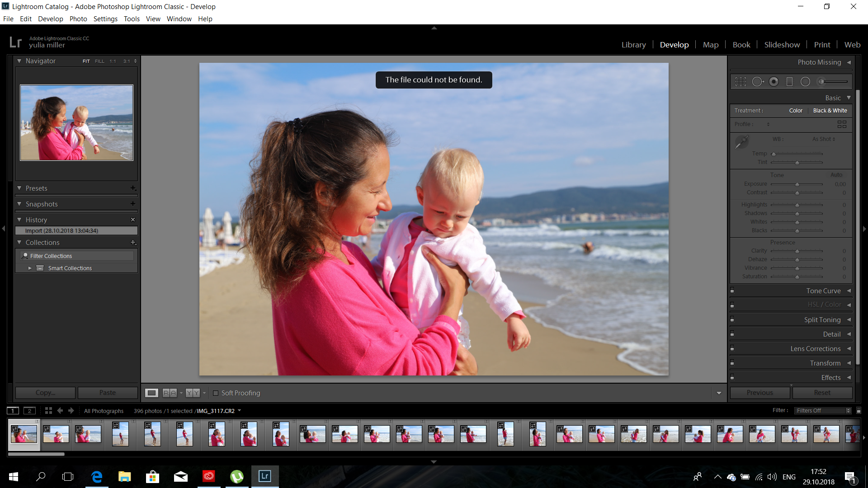Switch Treatment to Black & White
Viewport: 868px width, 488px height.
pos(830,110)
